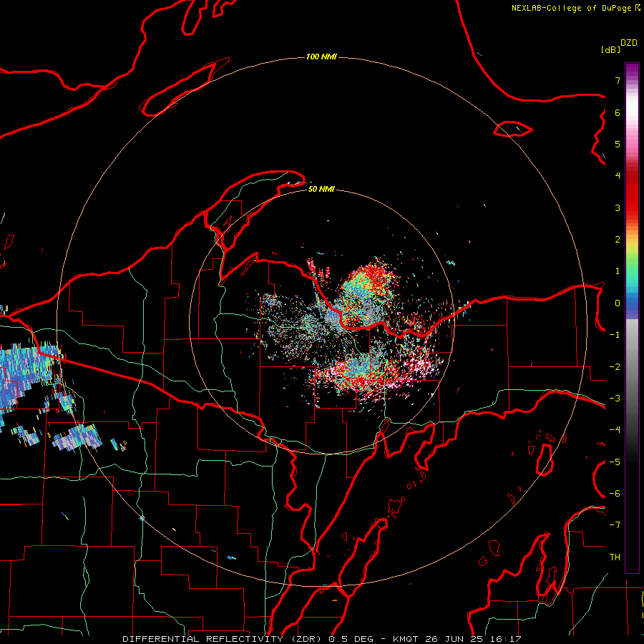Screen dimensions: 644x644
Task: Click "26 JUN 25 16:17" timestamp in the caption
Action: [473, 639]
